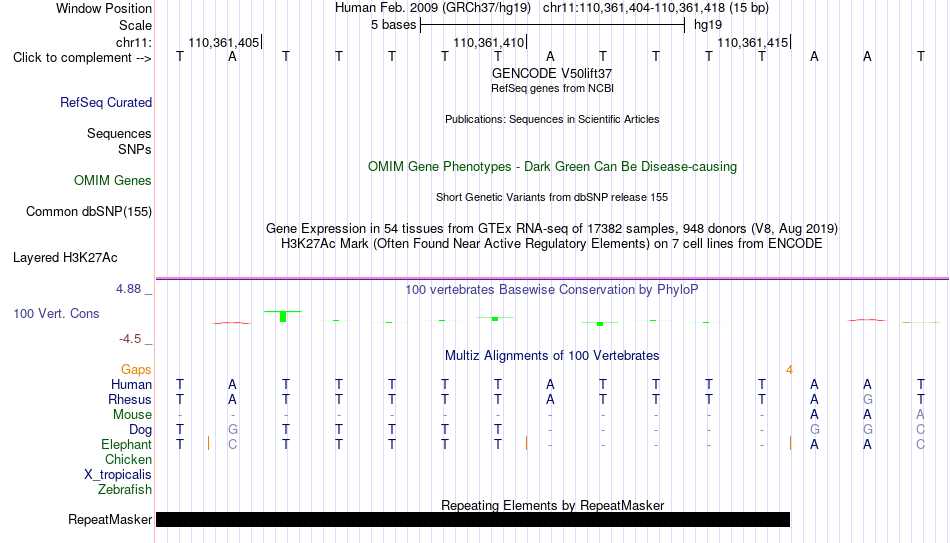Image resolution: width=950 pixels, height=543 pixels.
Task: Click Multiz Alignments of 100 Vertebrates title
Action: click(552, 356)
